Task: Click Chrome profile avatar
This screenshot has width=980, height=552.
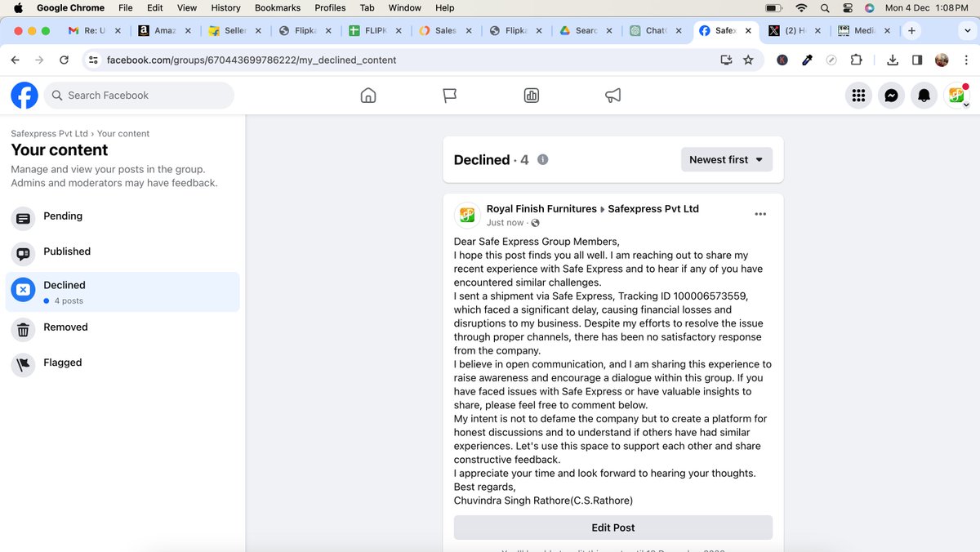Action: (942, 60)
